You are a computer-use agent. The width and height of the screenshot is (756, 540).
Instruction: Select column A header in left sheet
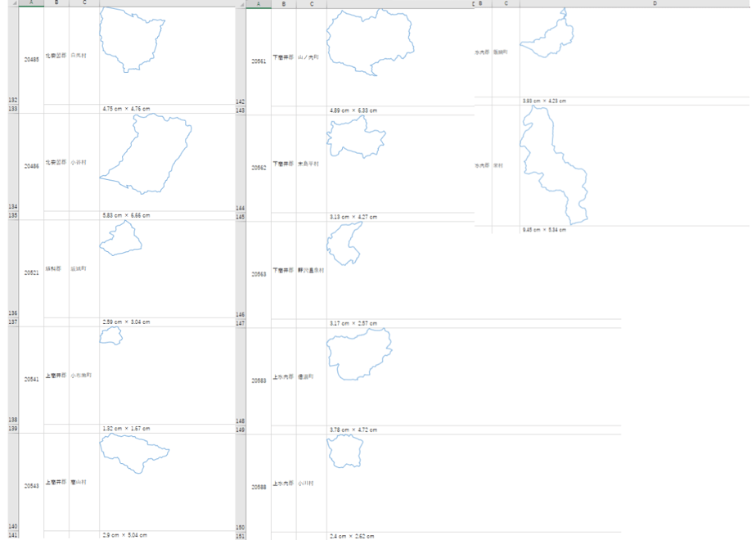point(31,3)
